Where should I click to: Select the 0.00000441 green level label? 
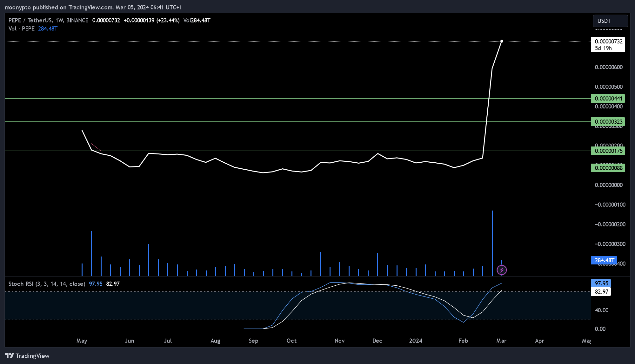(x=608, y=99)
